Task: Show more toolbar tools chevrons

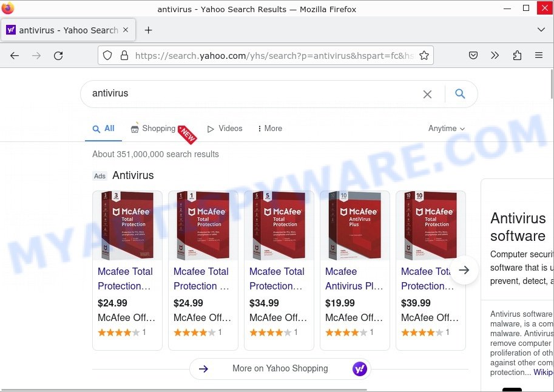Action: [495, 55]
